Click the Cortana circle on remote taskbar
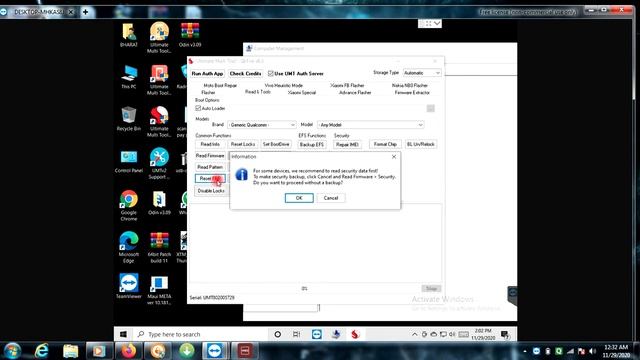 (278, 334)
